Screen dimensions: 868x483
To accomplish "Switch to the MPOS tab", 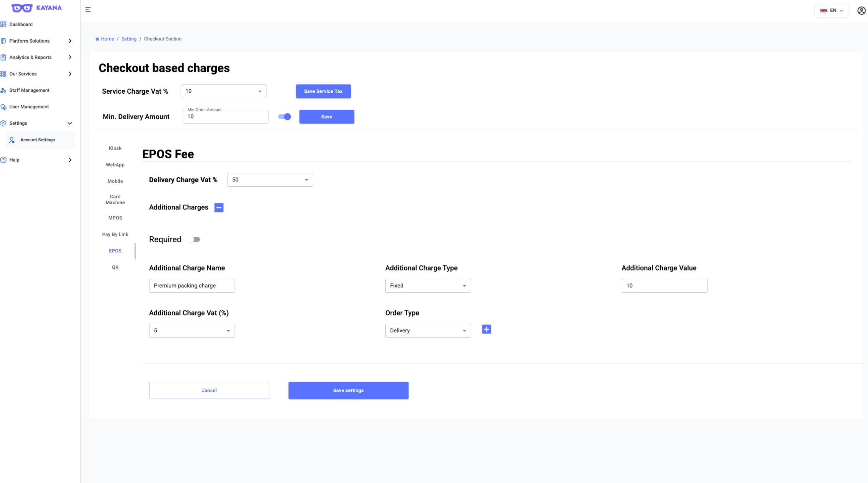I will 115,218.
